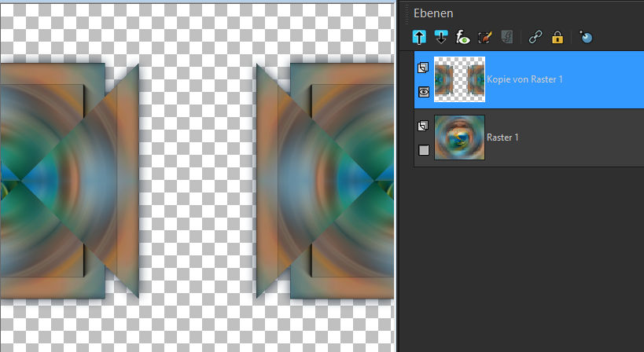
Task: Click the right mirrored shape on canvas
Action: 325,181
